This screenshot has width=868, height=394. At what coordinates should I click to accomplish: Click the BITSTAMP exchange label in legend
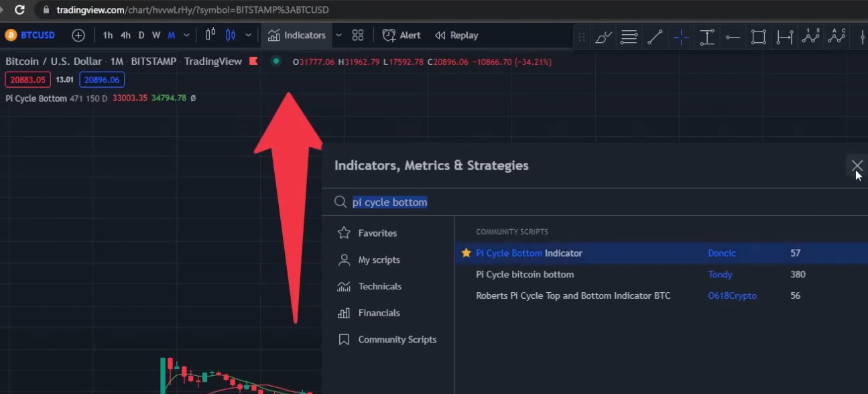pyautogui.click(x=153, y=62)
